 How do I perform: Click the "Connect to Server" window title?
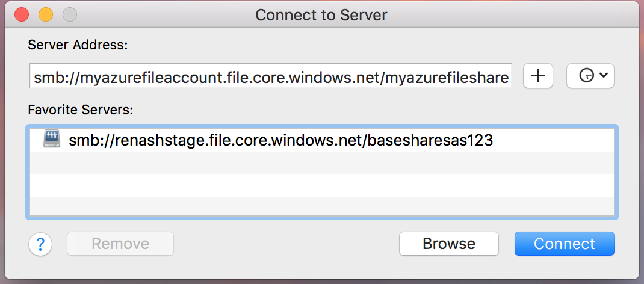(321, 14)
